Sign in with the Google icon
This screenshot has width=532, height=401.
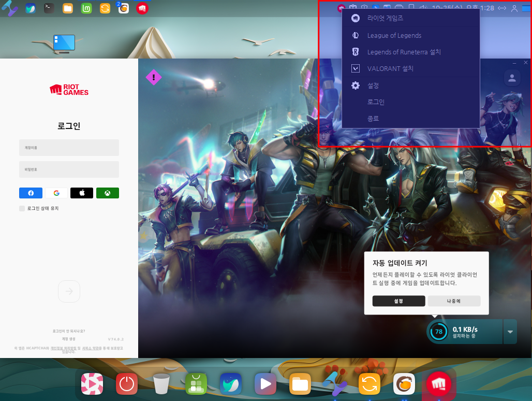coord(56,193)
